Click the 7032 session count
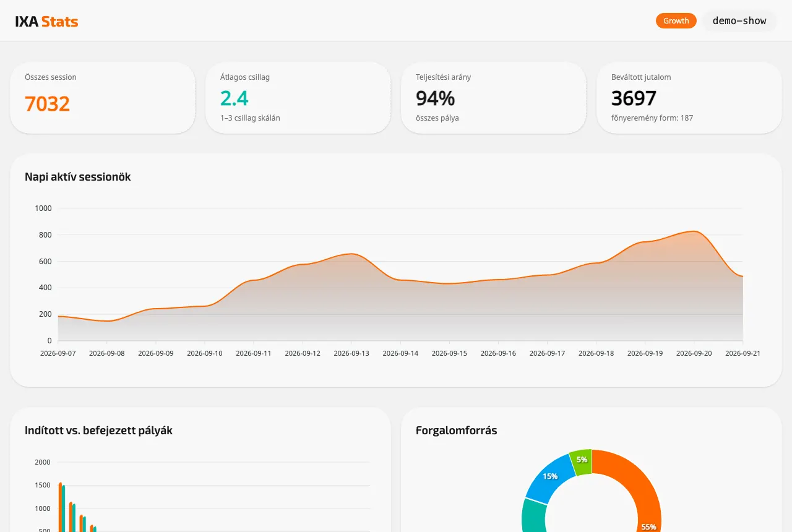The image size is (792, 532). point(48,103)
